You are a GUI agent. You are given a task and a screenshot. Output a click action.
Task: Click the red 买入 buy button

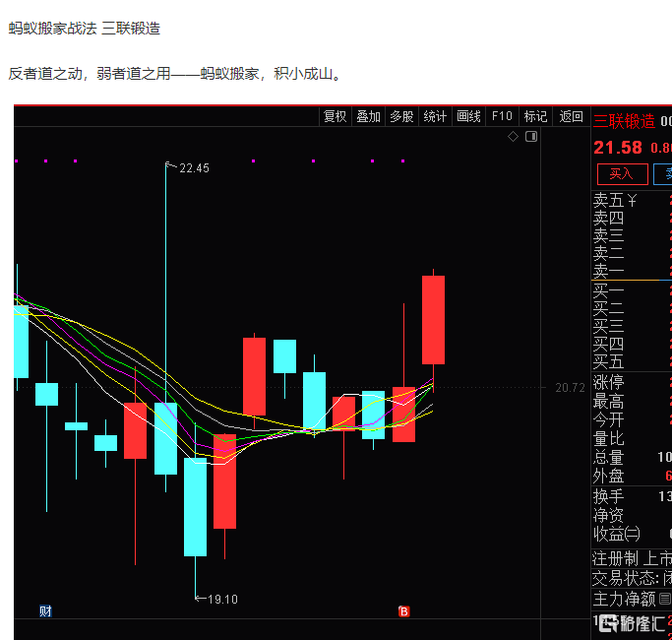pos(622,174)
